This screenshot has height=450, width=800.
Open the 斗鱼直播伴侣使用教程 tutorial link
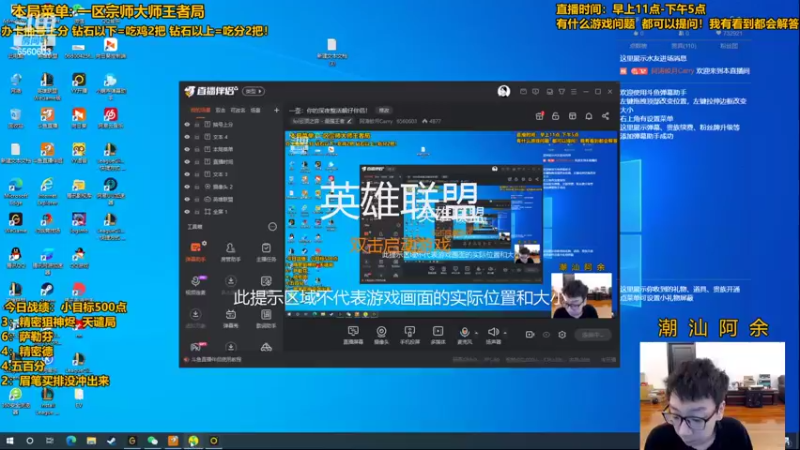click(213, 360)
